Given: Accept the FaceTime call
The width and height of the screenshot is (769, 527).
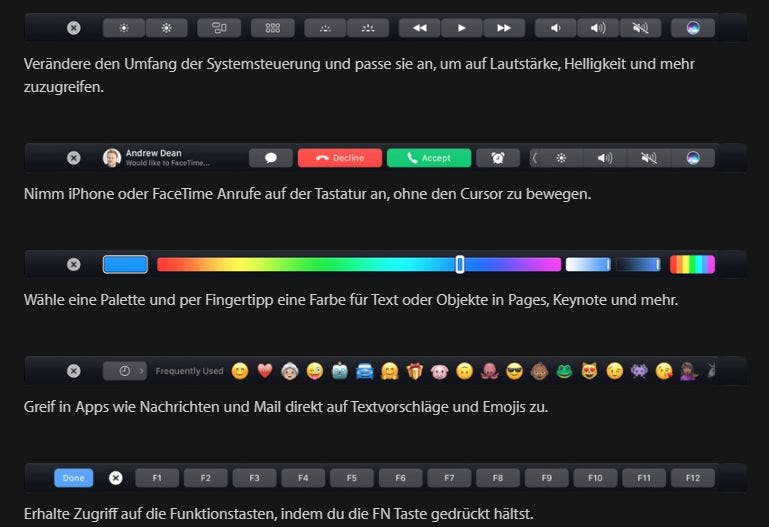Looking at the screenshot, I should (x=429, y=158).
